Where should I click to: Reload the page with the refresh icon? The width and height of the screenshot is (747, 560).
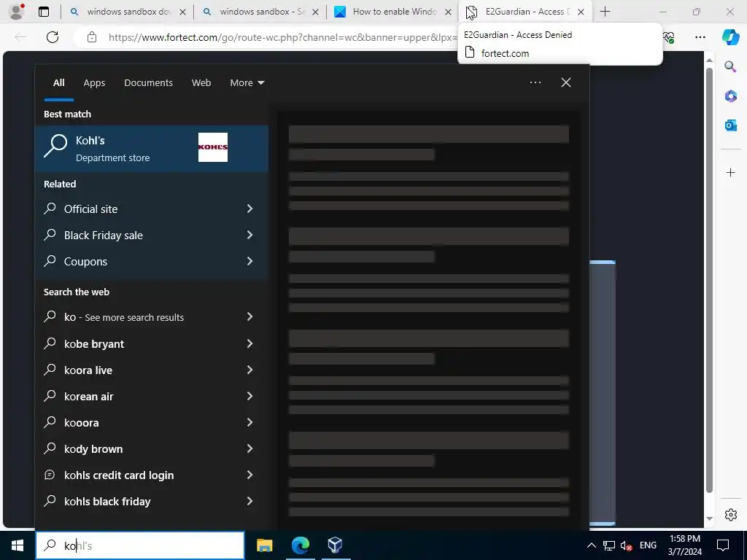point(53,37)
